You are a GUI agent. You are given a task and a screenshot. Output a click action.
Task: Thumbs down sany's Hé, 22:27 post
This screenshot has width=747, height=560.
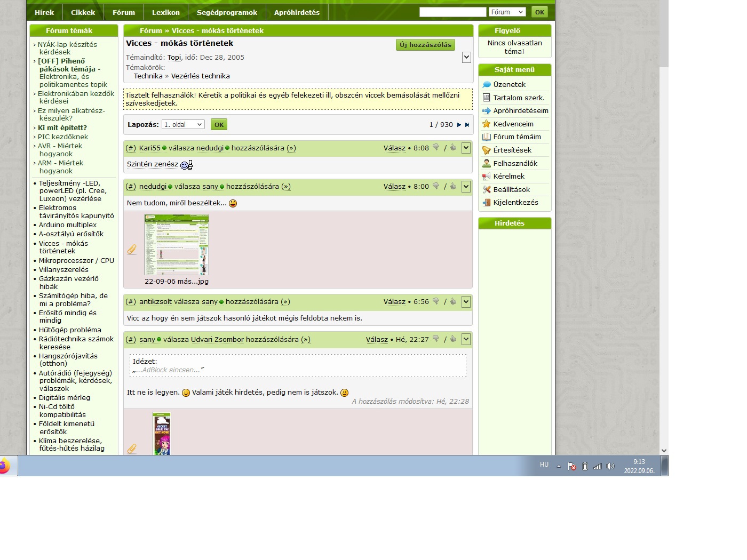(x=436, y=339)
